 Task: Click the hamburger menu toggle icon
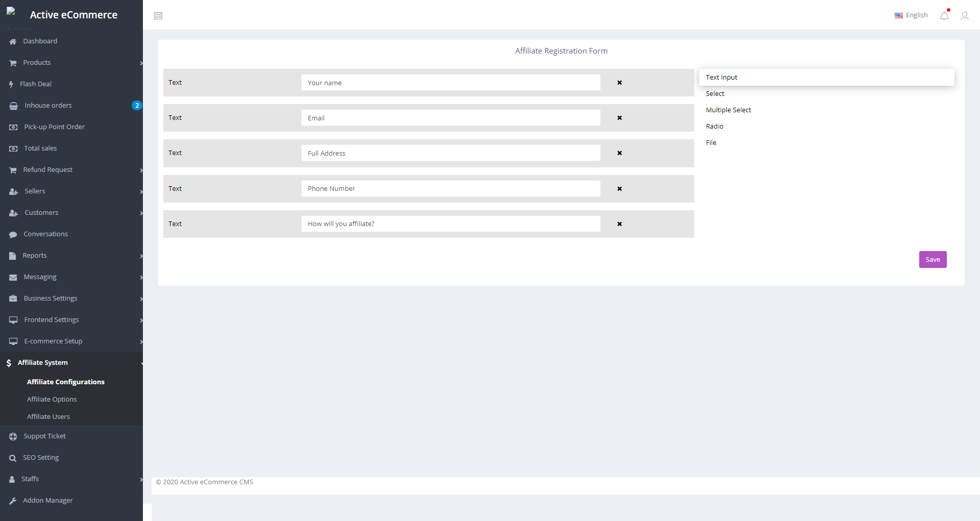[x=158, y=16]
